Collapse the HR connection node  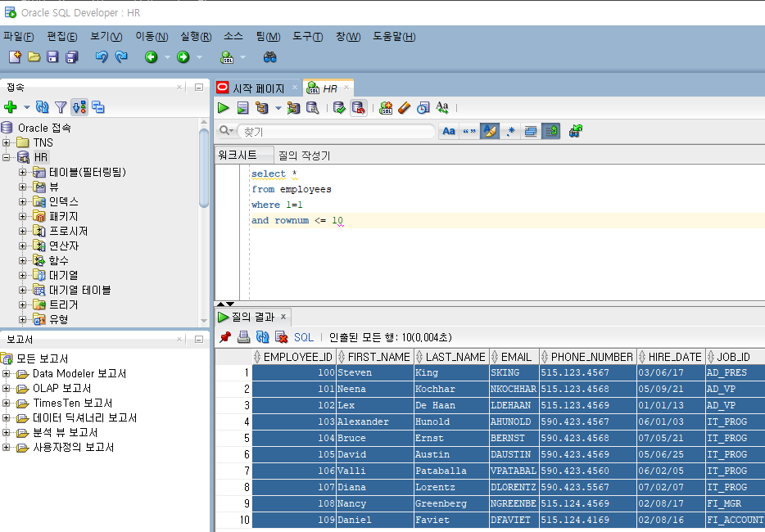point(7,157)
